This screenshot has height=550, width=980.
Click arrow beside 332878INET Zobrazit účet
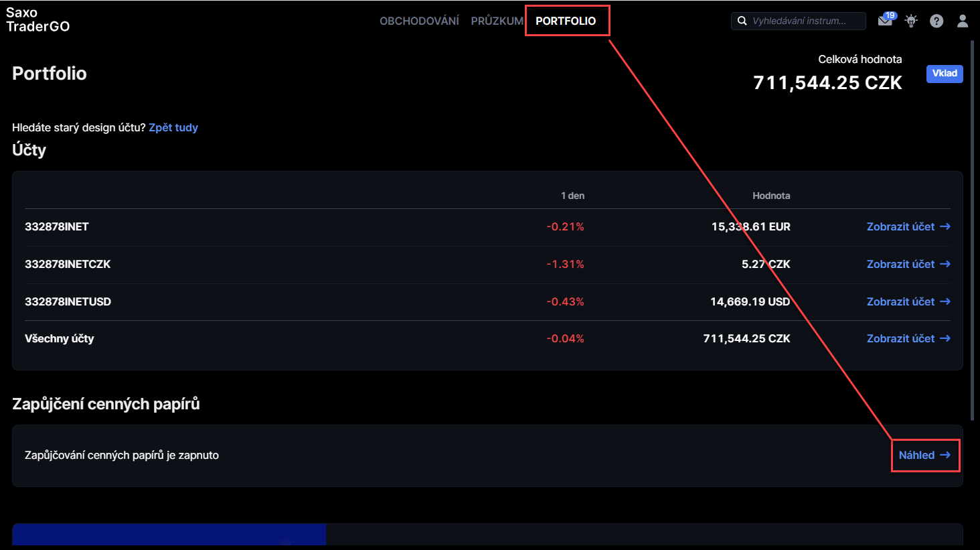(945, 226)
